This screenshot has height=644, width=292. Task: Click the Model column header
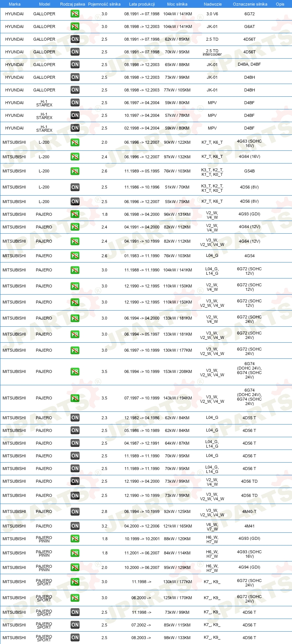[x=44, y=4]
